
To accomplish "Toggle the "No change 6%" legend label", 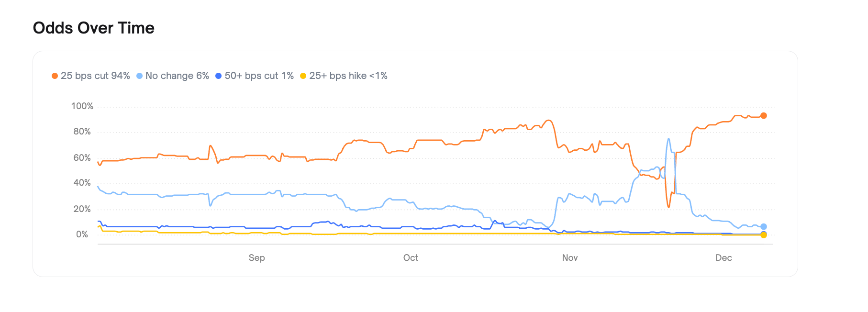I will (177, 76).
